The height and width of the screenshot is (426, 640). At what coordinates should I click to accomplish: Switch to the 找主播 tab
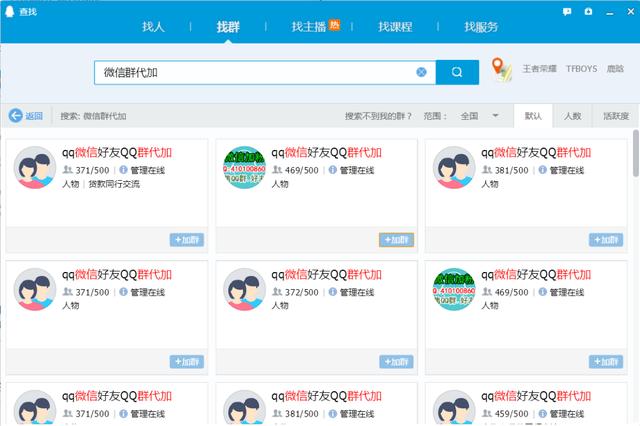coord(315,27)
